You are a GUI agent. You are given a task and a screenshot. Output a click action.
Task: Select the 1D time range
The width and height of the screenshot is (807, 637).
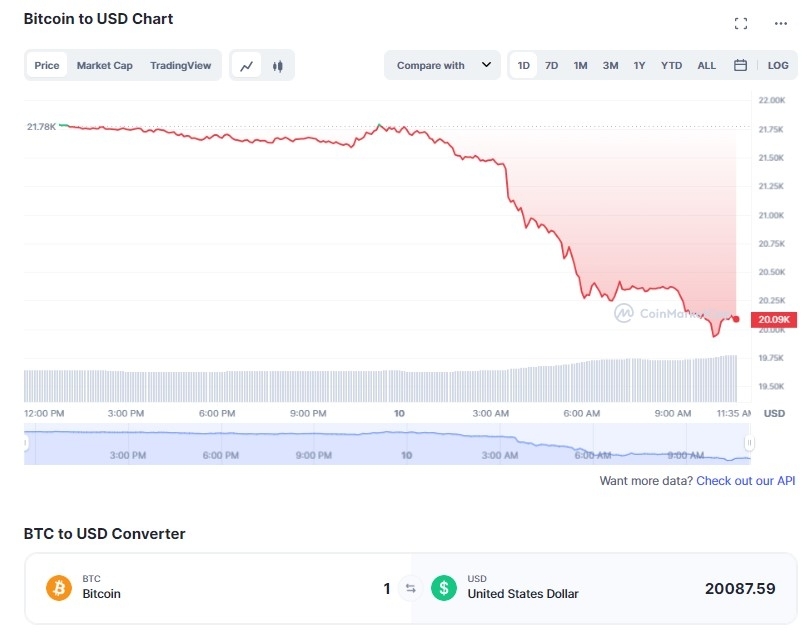point(523,65)
